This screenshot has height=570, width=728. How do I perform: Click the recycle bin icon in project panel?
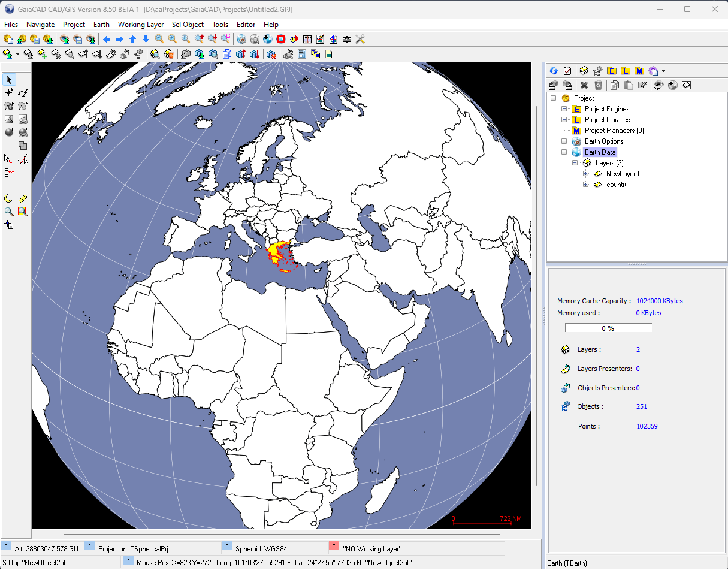(x=598, y=85)
